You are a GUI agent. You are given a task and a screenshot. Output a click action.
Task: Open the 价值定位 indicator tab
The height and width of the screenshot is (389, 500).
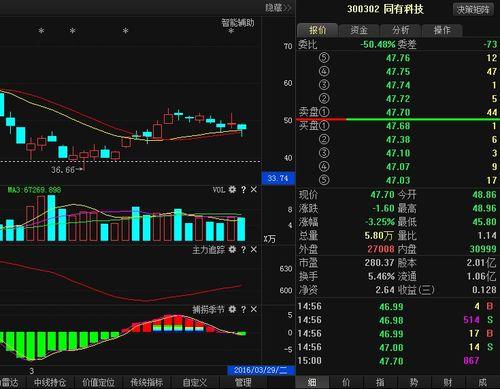click(98, 382)
